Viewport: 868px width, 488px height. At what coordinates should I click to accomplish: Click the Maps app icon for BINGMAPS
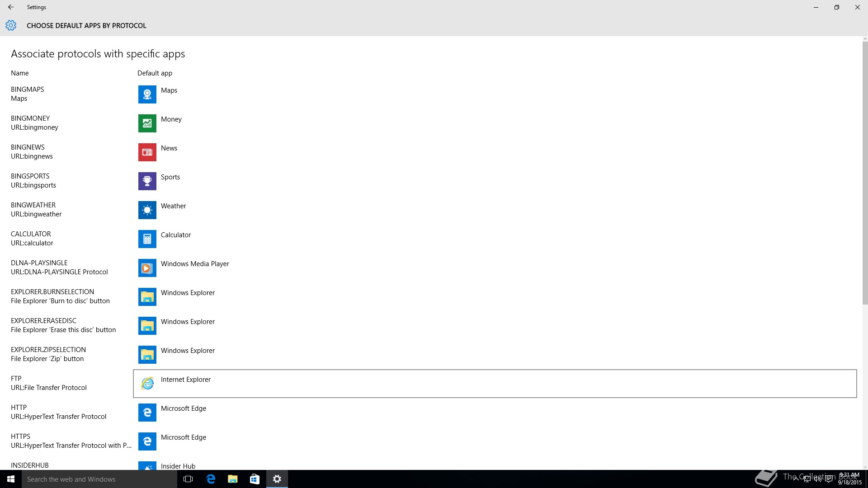click(x=147, y=94)
